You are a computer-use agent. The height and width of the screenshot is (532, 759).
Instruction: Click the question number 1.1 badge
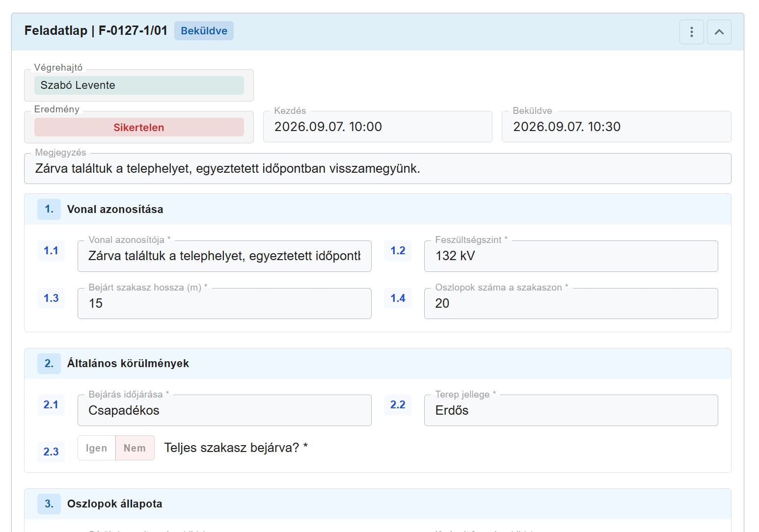(51, 251)
